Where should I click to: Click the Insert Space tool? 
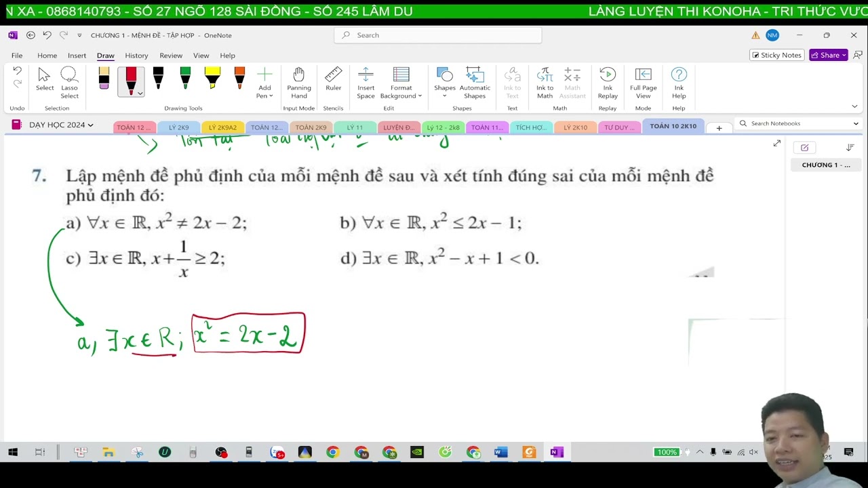point(366,83)
